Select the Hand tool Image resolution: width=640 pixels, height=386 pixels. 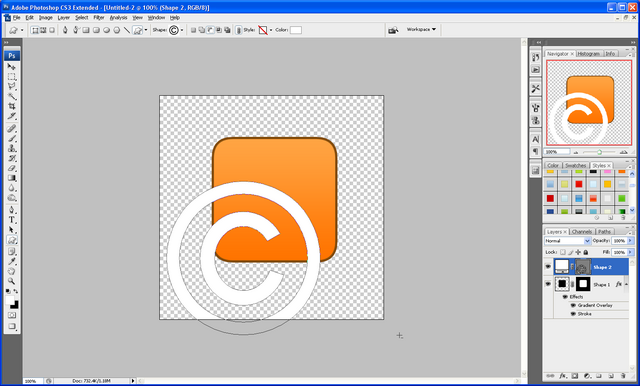(12, 271)
